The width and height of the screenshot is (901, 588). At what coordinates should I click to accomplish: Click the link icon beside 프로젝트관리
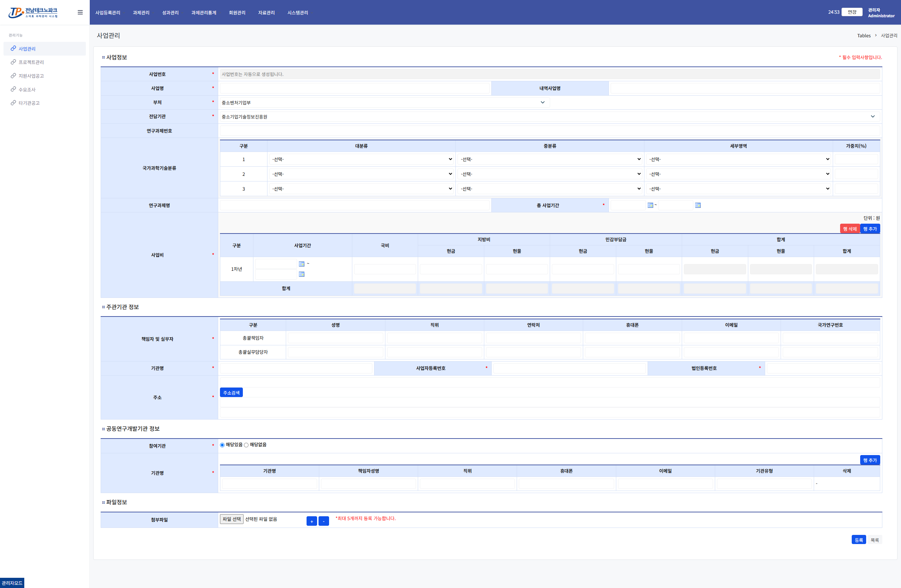(13, 62)
